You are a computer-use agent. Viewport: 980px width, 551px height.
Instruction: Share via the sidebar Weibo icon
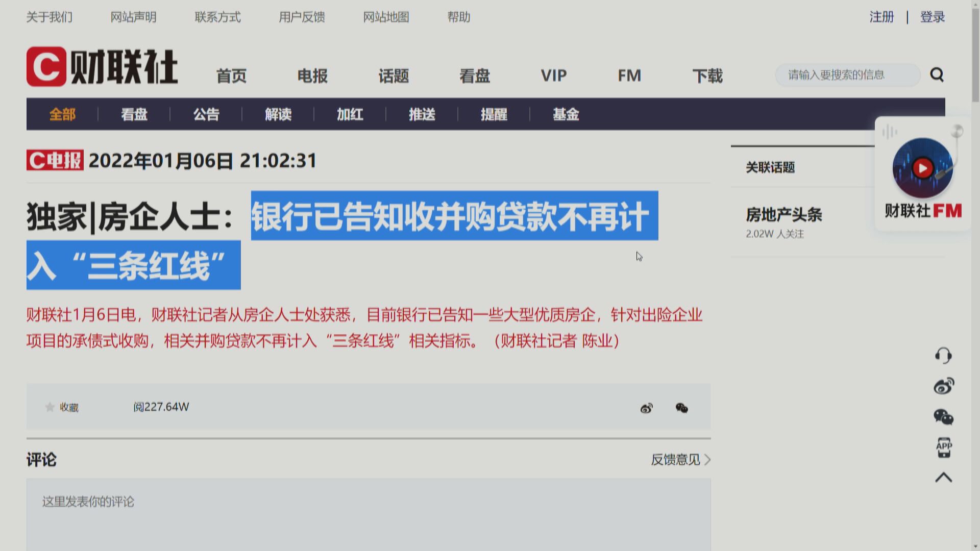[945, 386]
